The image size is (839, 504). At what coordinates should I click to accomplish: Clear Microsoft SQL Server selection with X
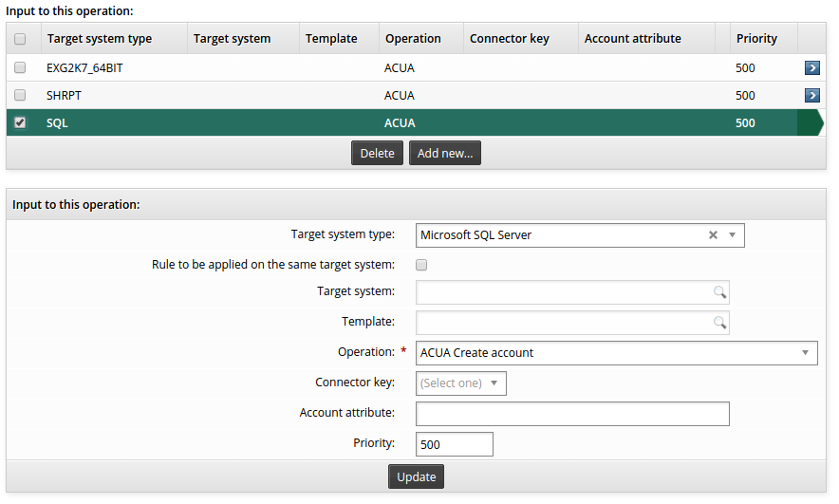point(713,235)
